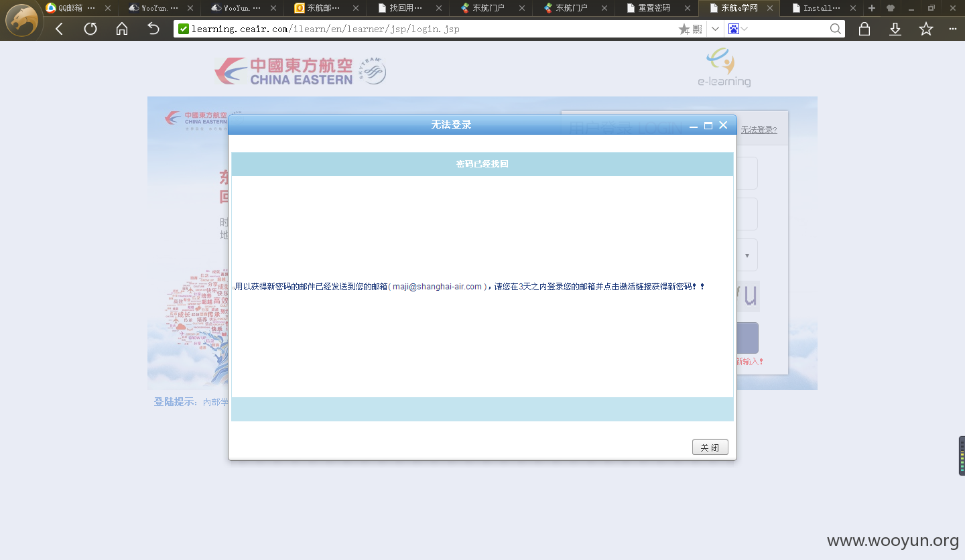Open the QR code icon in address bar
This screenshot has height=560, width=965.
[697, 29]
